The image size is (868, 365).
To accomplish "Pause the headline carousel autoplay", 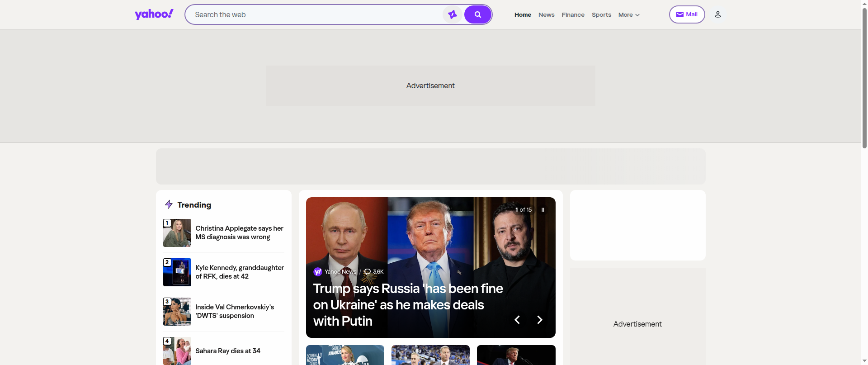I will point(543,210).
